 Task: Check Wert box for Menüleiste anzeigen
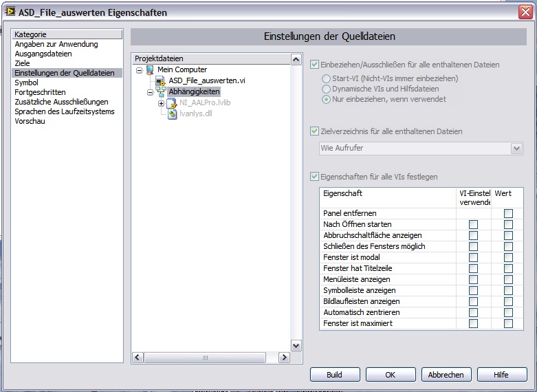click(x=508, y=279)
